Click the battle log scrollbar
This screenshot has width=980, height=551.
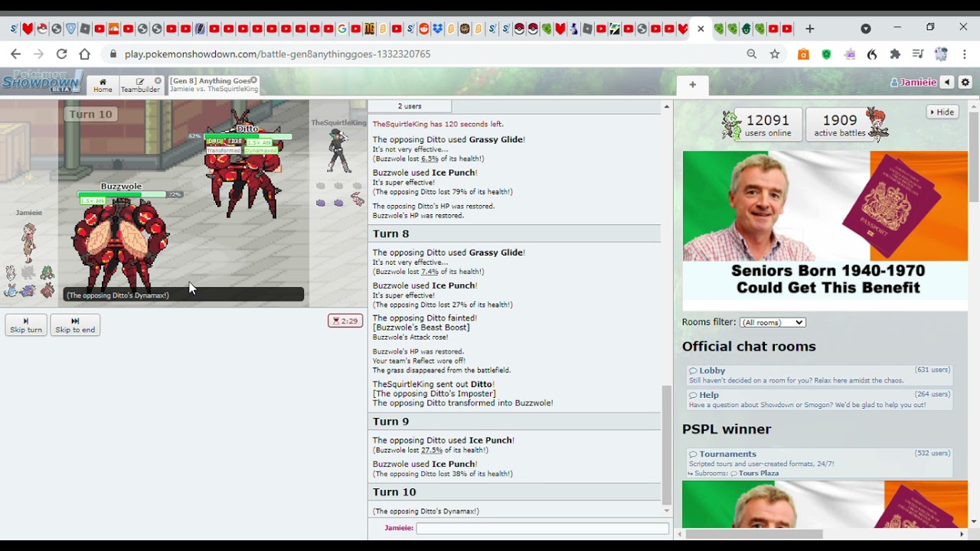point(667,444)
